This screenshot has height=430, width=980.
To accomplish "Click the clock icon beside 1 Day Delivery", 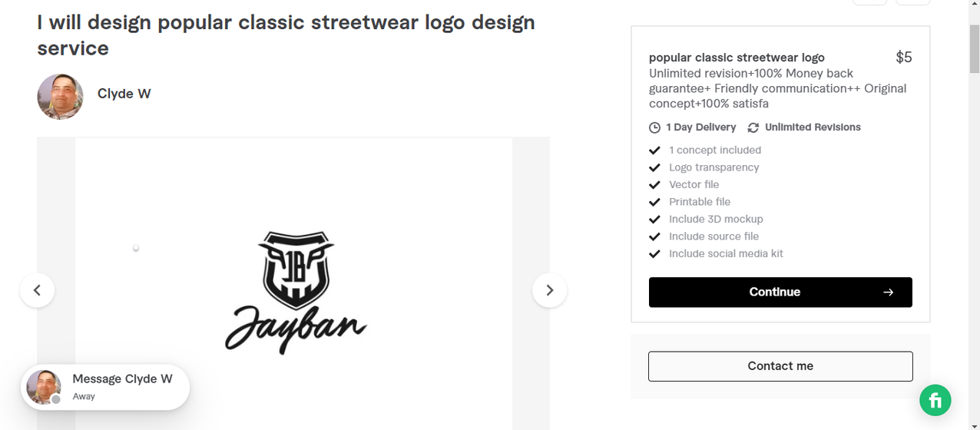I will coord(655,127).
